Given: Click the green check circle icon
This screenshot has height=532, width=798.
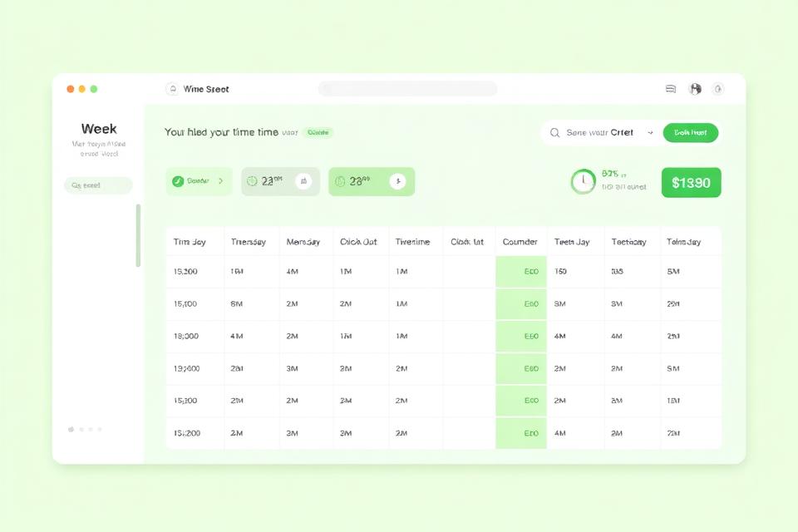Looking at the screenshot, I should (x=178, y=181).
